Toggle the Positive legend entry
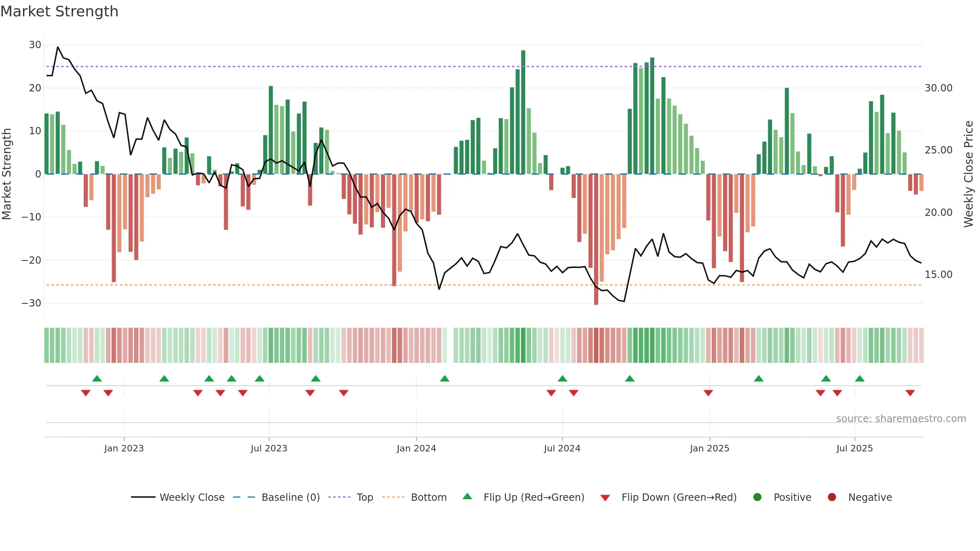 click(x=782, y=497)
